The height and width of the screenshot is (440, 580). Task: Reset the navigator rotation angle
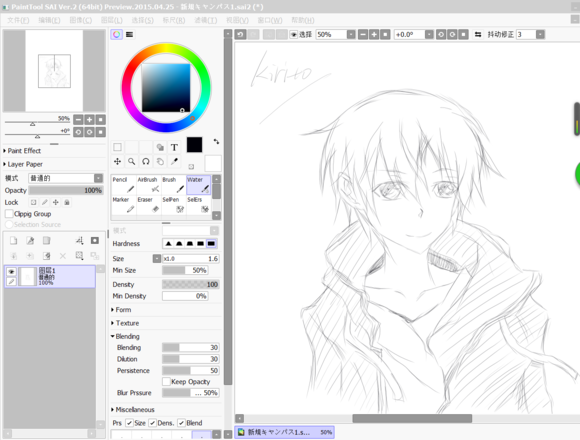click(101, 132)
